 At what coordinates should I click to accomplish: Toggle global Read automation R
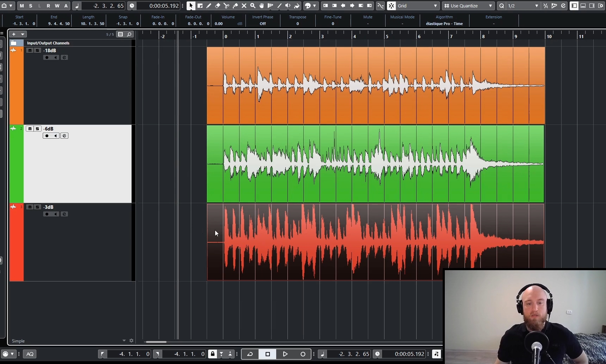(48, 6)
